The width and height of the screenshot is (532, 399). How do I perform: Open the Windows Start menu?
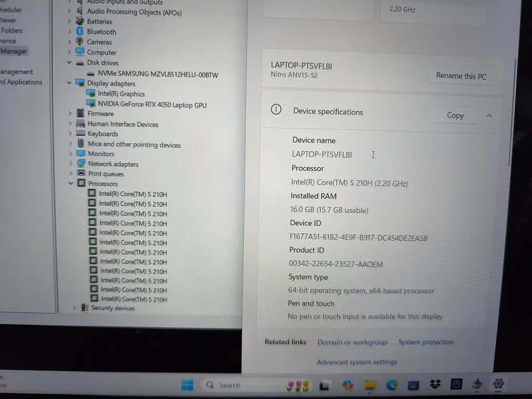[x=187, y=385]
